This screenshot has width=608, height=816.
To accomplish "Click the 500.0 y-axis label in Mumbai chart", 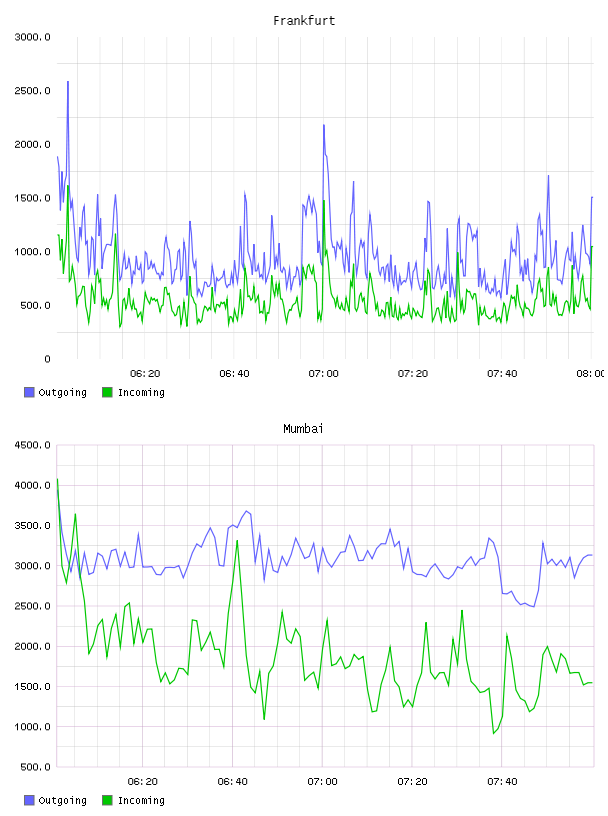I will (35, 767).
